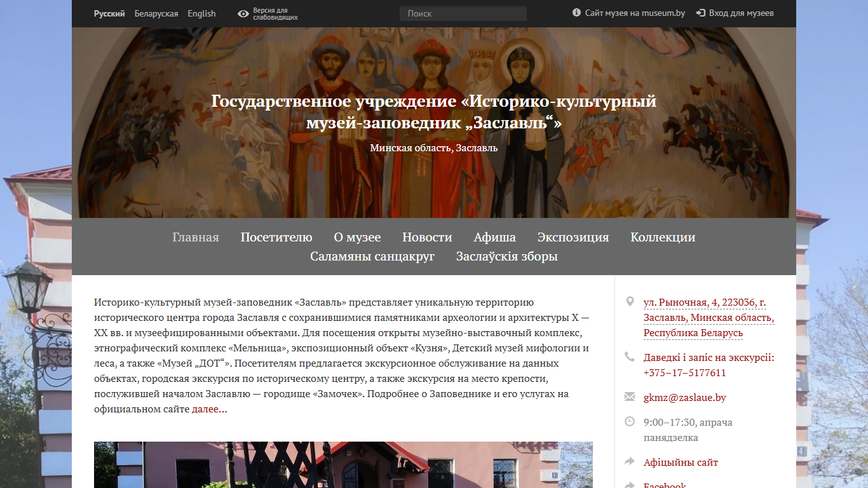This screenshot has height=488, width=868.
Task: Switch language to Русский
Action: pyautogui.click(x=109, y=13)
